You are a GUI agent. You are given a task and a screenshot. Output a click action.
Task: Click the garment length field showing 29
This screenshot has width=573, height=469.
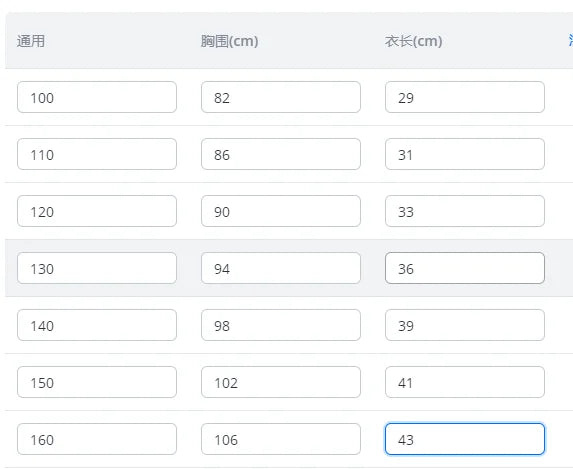[465, 97]
